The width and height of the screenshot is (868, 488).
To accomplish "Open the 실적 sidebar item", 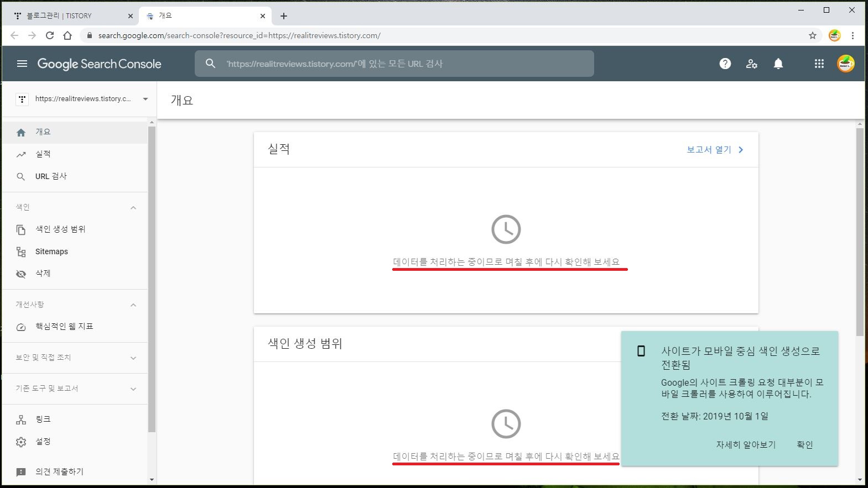I will point(75,154).
